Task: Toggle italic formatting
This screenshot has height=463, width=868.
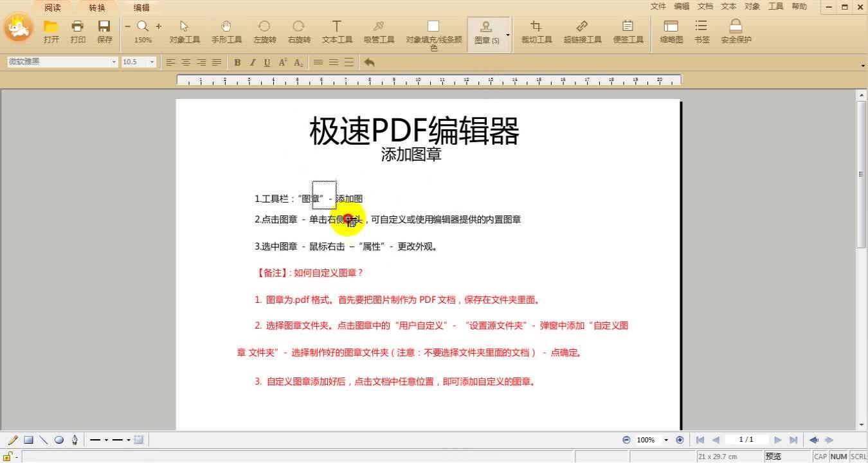Action: click(x=252, y=62)
